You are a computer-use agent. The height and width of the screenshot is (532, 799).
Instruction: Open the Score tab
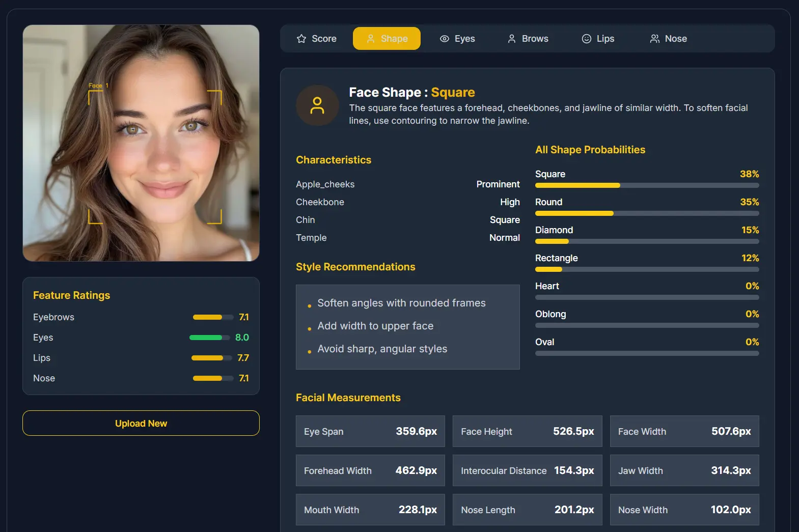tap(316, 39)
